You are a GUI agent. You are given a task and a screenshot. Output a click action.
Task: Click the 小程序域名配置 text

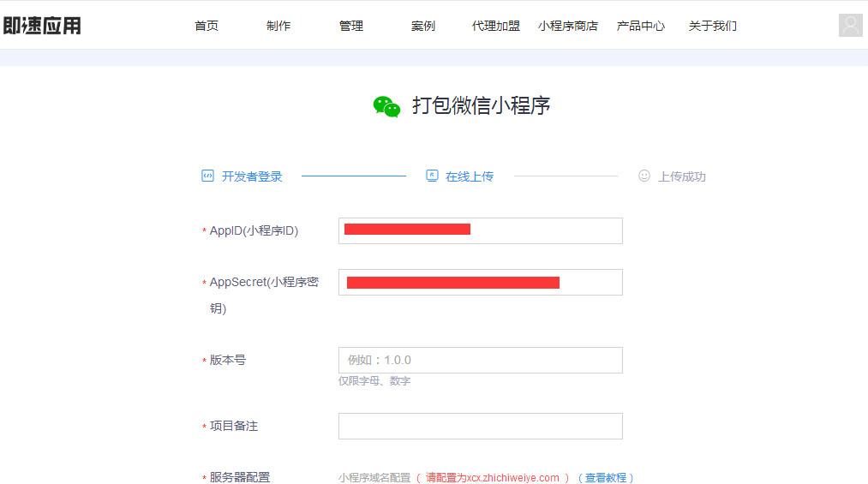click(x=374, y=477)
